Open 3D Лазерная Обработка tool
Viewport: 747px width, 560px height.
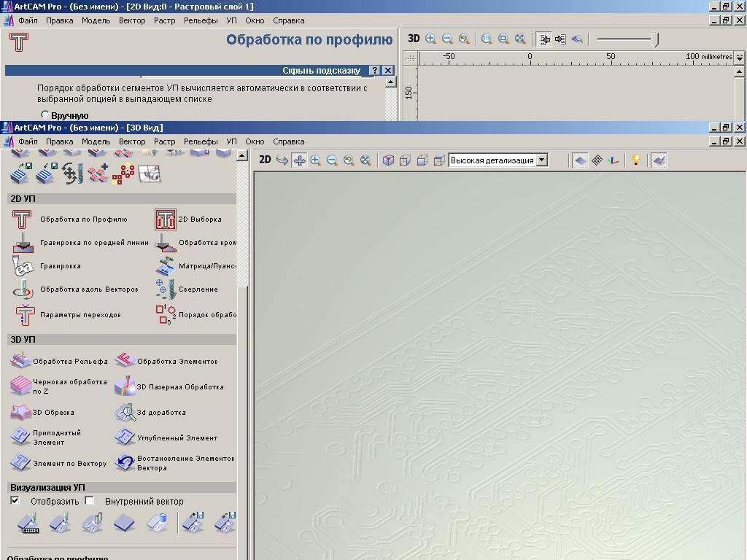125,386
